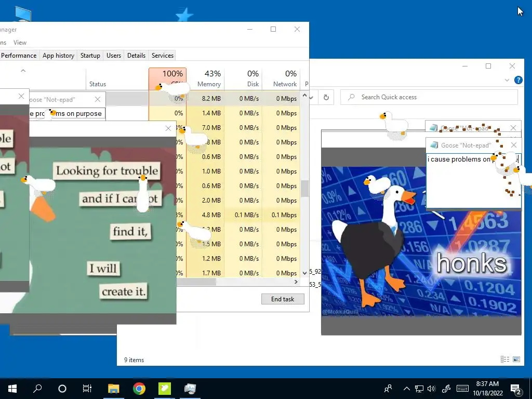532x399 pixels.
Task: Select the row showing 1.2 MB memory
Action: [x=237, y=259]
